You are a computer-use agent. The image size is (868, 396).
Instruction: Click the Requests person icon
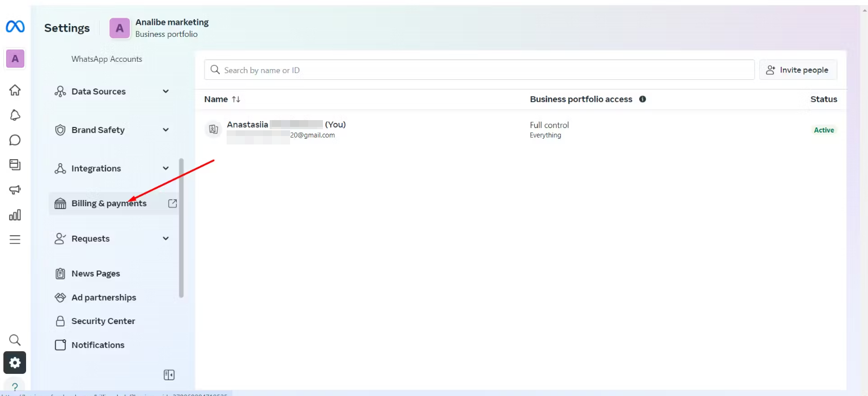60,239
